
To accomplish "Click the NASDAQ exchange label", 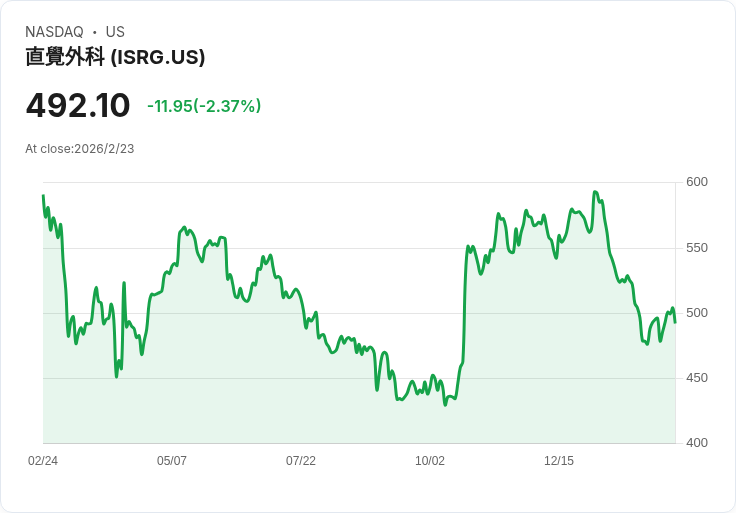I will tap(54, 32).
